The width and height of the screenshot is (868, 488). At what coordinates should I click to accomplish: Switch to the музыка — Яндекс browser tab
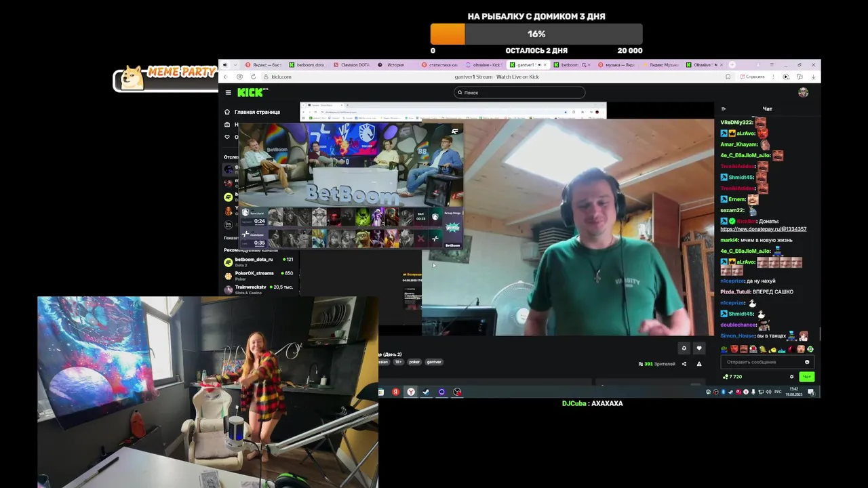tap(616, 65)
